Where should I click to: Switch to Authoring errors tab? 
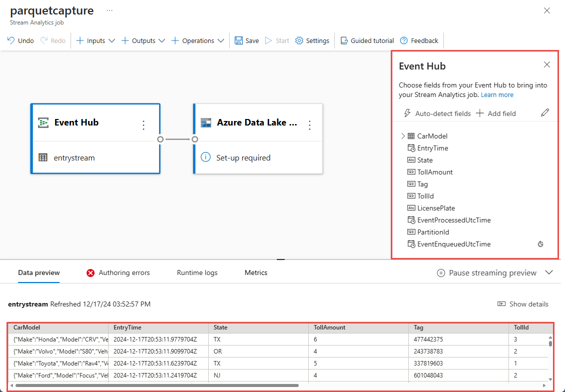(118, 273)
